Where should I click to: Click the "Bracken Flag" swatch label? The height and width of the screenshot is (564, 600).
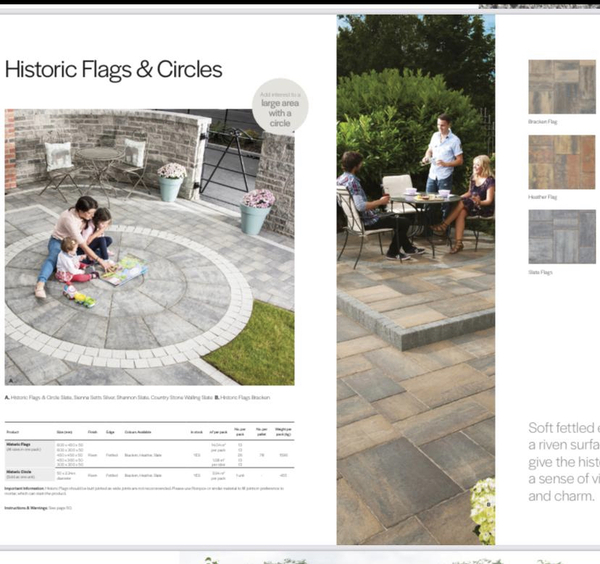pyautogui.click(x=542, y=122)
